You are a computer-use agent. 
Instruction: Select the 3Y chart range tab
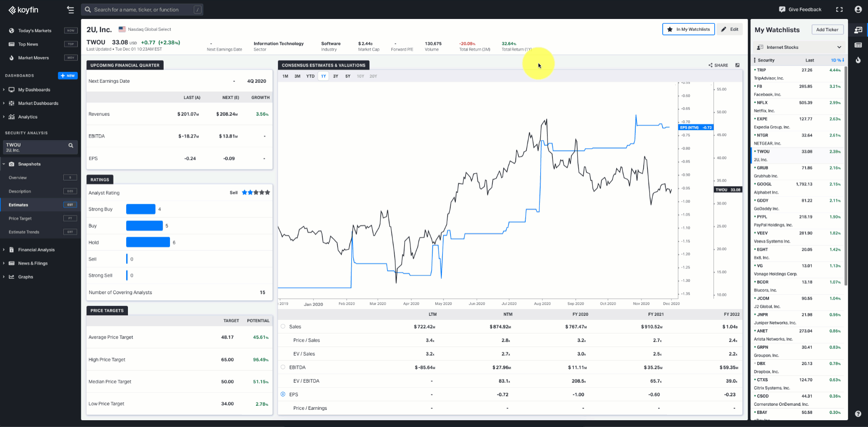coord(336,76)
